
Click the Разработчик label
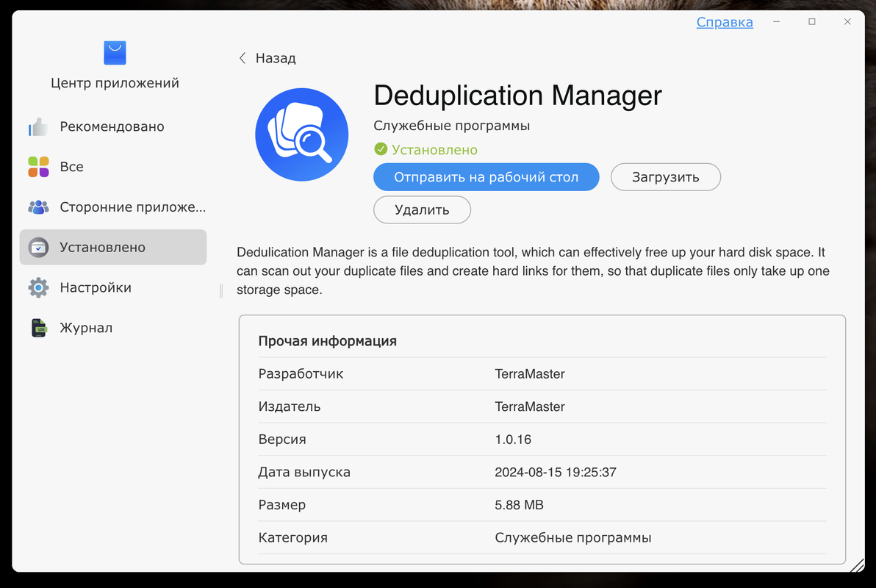click(x=301, y=374)
